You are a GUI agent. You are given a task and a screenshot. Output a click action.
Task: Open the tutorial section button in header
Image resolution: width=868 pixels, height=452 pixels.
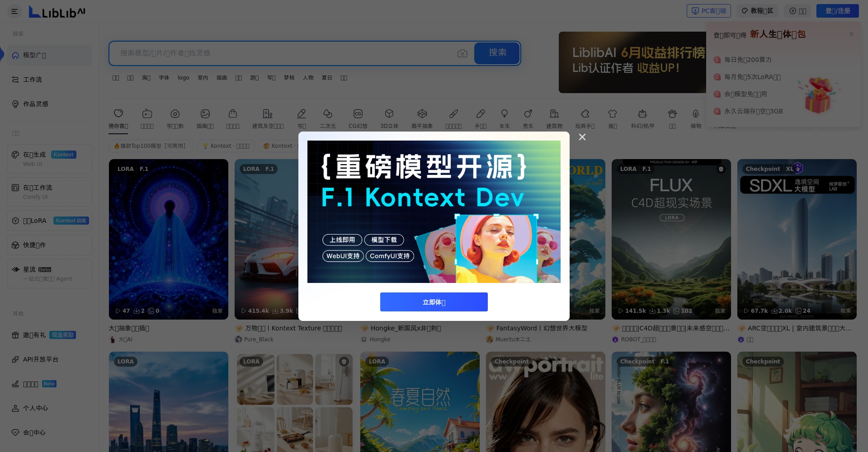tap(757, 11)
